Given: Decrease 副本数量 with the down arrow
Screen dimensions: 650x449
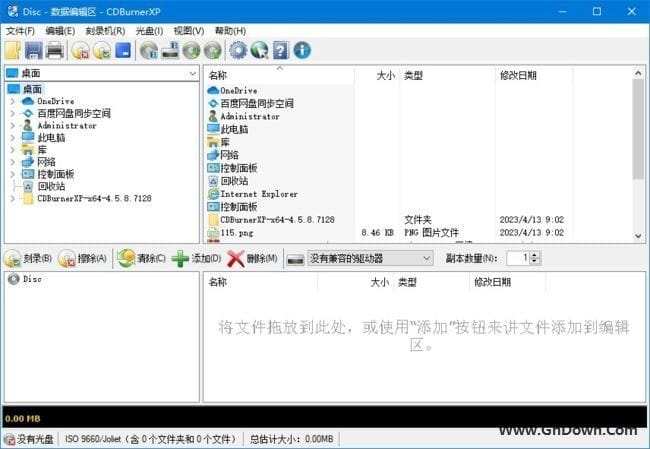Looking at the screenshot, I should [535, 262].
